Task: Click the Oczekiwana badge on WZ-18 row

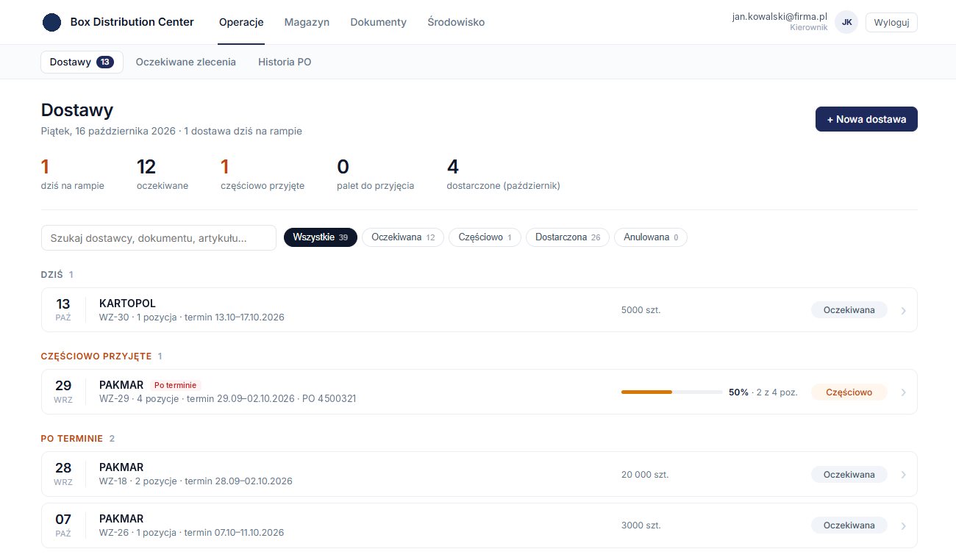Action: [x=849, y=475]
